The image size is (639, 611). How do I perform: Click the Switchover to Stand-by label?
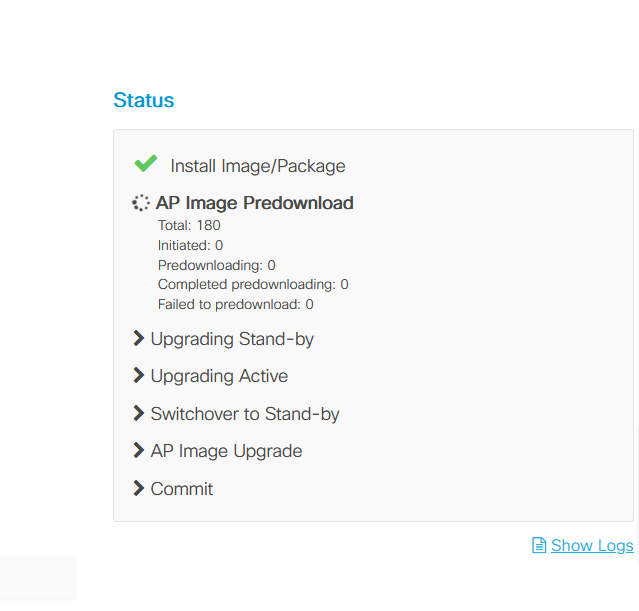tap(245, 414)
